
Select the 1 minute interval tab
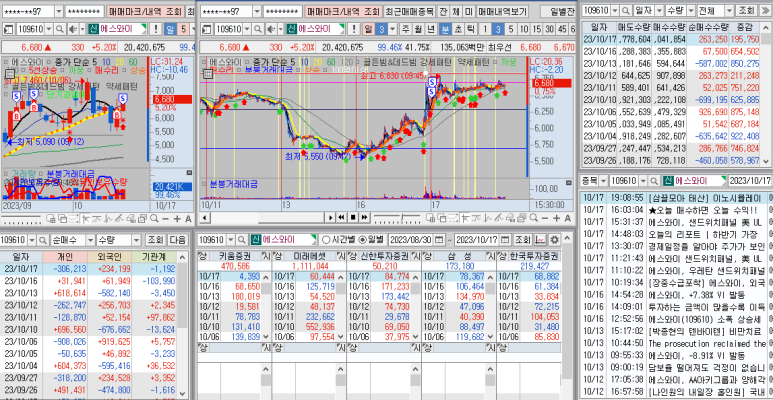pos(485,29)
